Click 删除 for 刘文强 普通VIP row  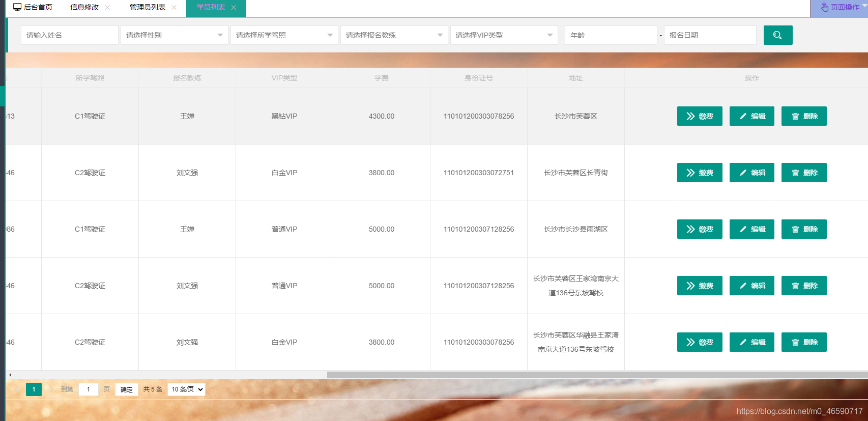pos(804,286)
